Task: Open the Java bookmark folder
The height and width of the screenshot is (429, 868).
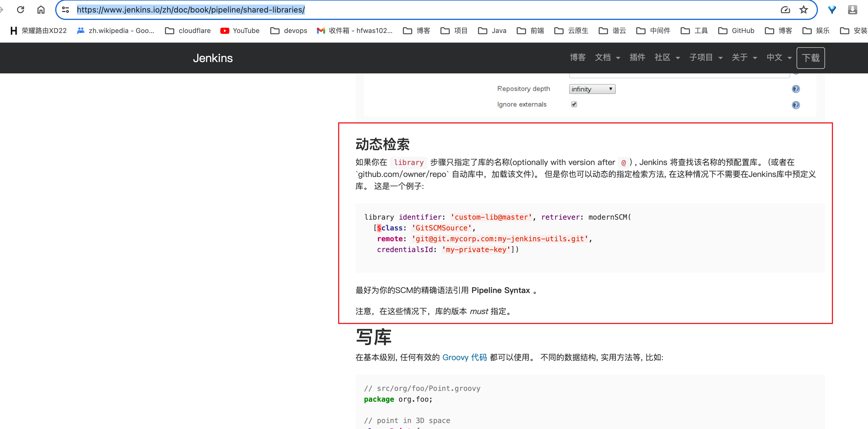Action: click(x=492, y=31)
